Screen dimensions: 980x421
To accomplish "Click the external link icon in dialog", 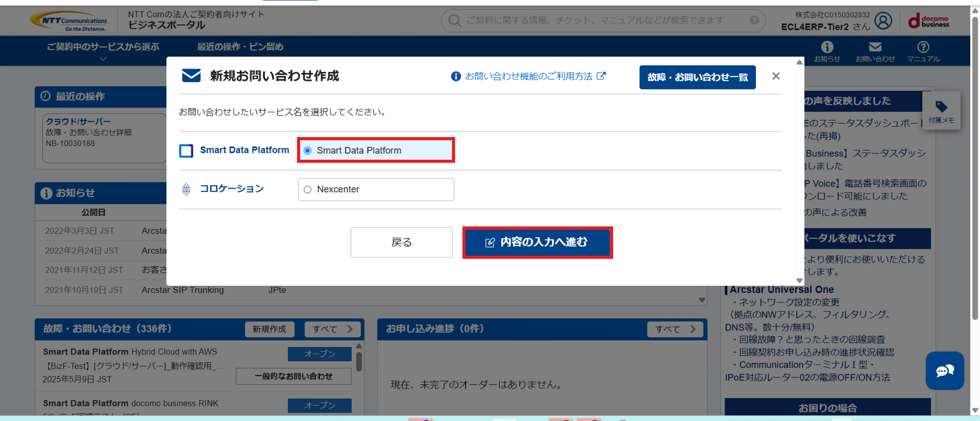I will [601, 76].
